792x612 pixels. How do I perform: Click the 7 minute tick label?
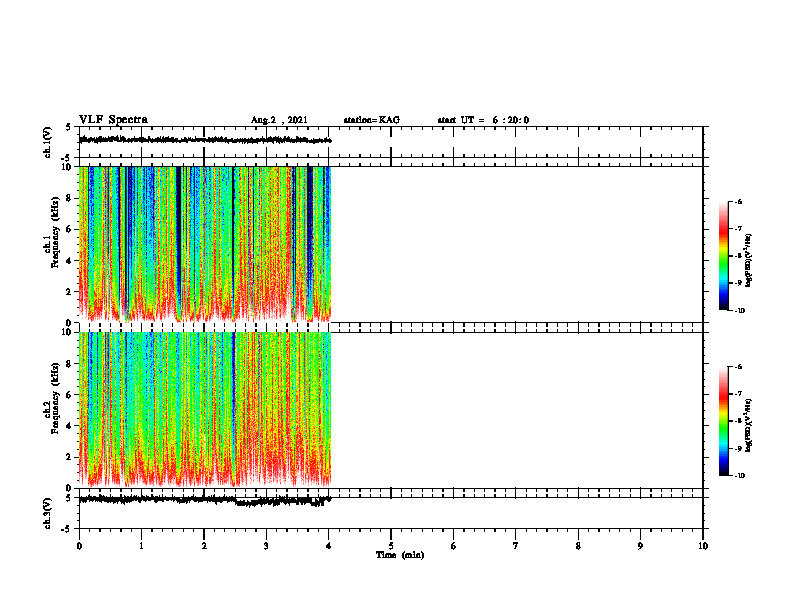coord(516,546)
